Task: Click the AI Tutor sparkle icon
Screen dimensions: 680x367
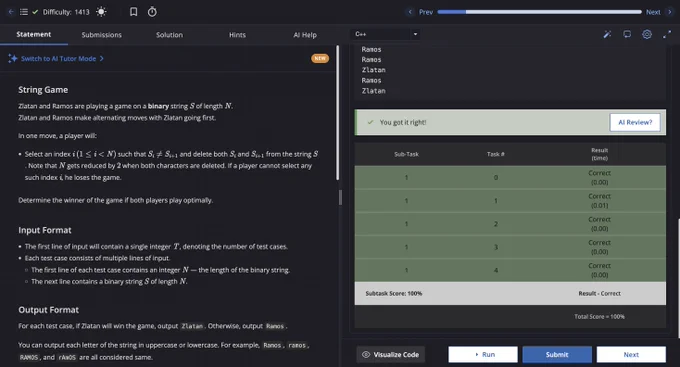Action: [x=13, y=58]
